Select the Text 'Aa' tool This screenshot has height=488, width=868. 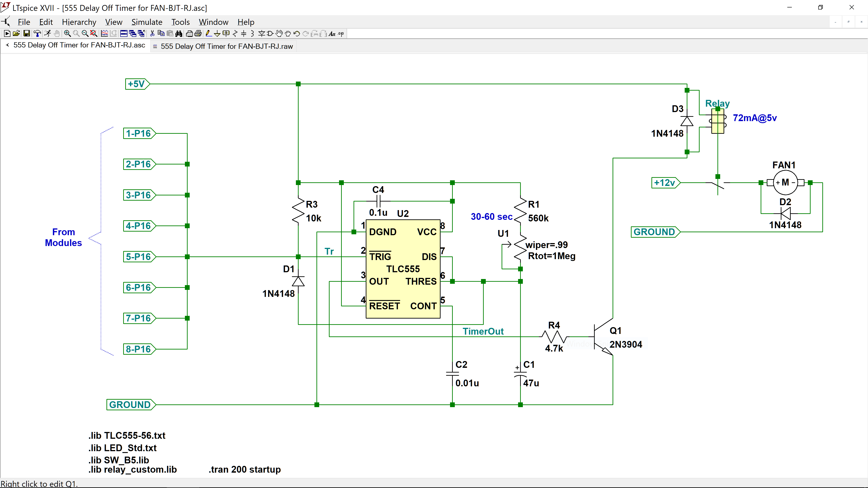[x=332, y=34]
